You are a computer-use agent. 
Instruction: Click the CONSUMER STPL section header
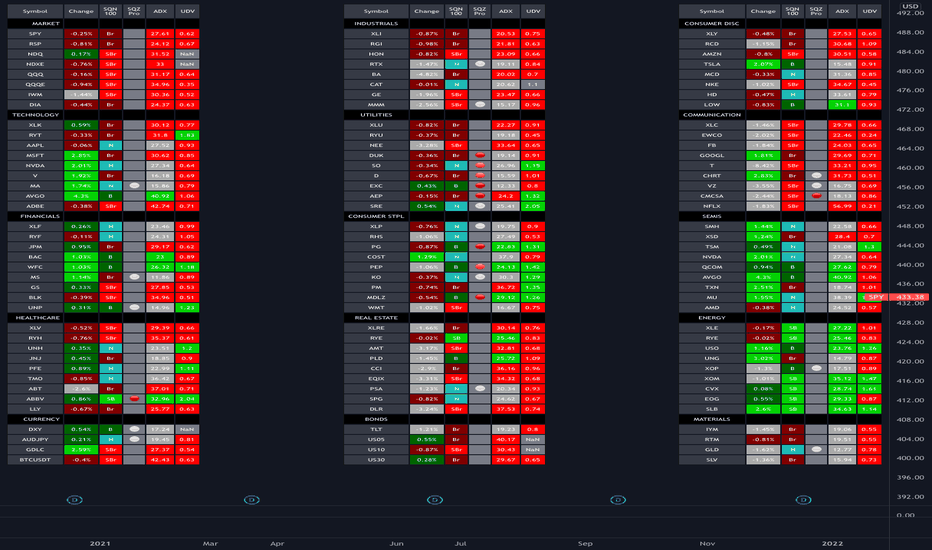(376, 216)
